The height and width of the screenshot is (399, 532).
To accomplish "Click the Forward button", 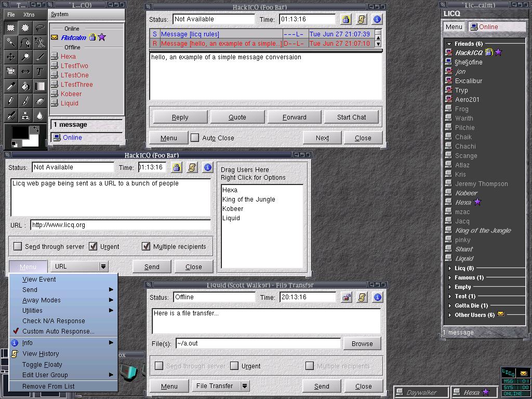I will [x=294, y=117].
